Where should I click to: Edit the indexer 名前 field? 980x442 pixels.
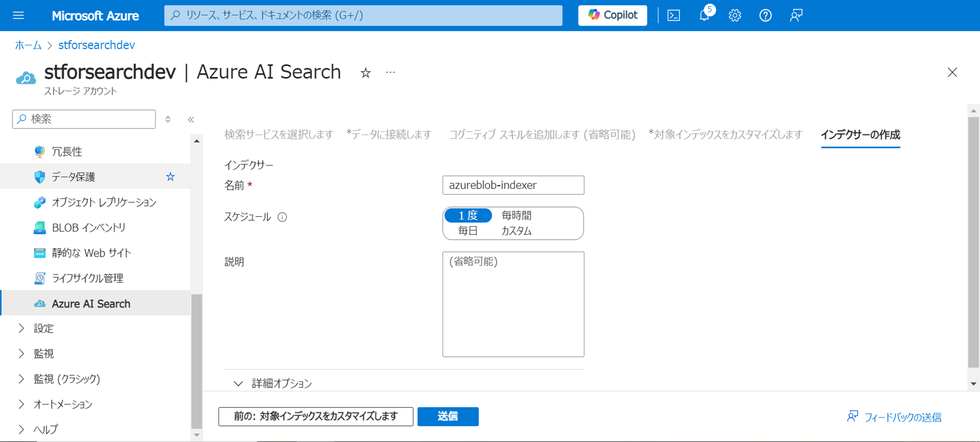pos(513,185)
